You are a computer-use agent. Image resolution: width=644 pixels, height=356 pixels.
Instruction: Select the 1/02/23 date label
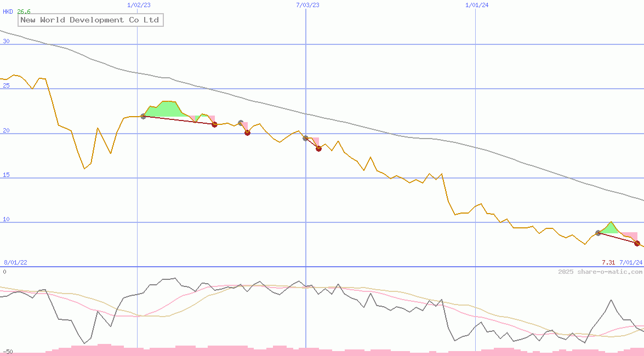tap(139, 5)
